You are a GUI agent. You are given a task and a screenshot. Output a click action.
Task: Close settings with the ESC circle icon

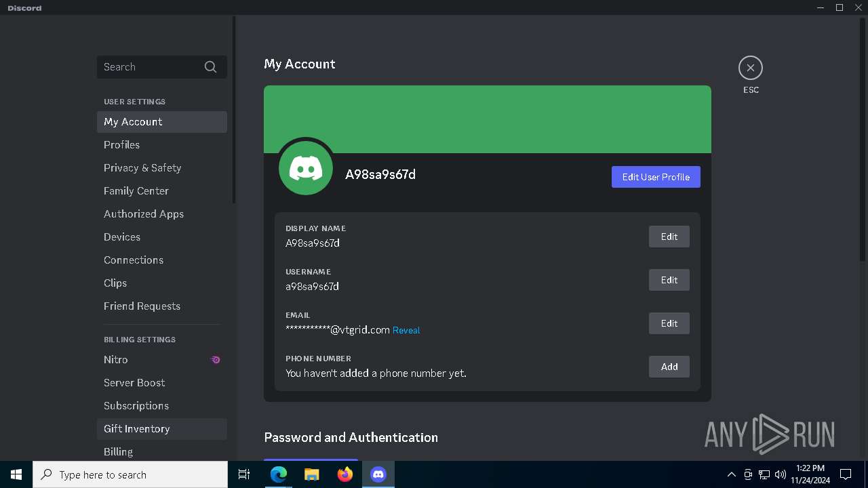751,68
